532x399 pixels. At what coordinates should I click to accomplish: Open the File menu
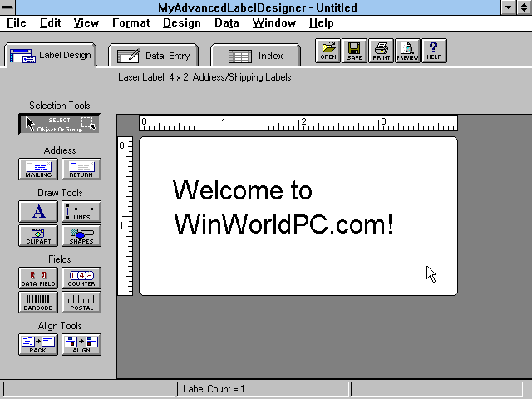click(x=17, y=23)
